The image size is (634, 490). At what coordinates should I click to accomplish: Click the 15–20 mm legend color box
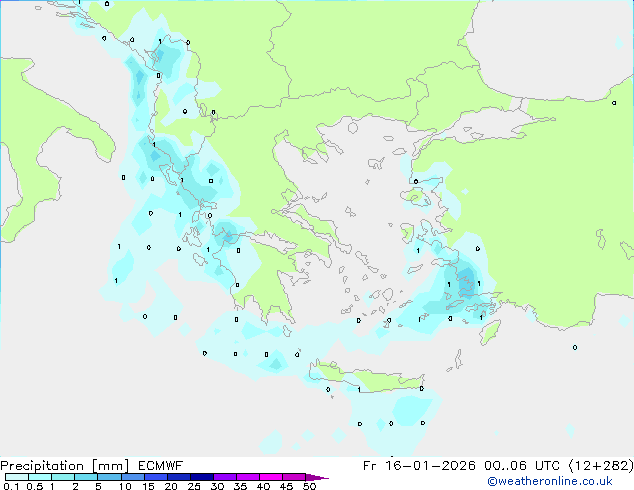pyautogui.click(x=156, y=477)
